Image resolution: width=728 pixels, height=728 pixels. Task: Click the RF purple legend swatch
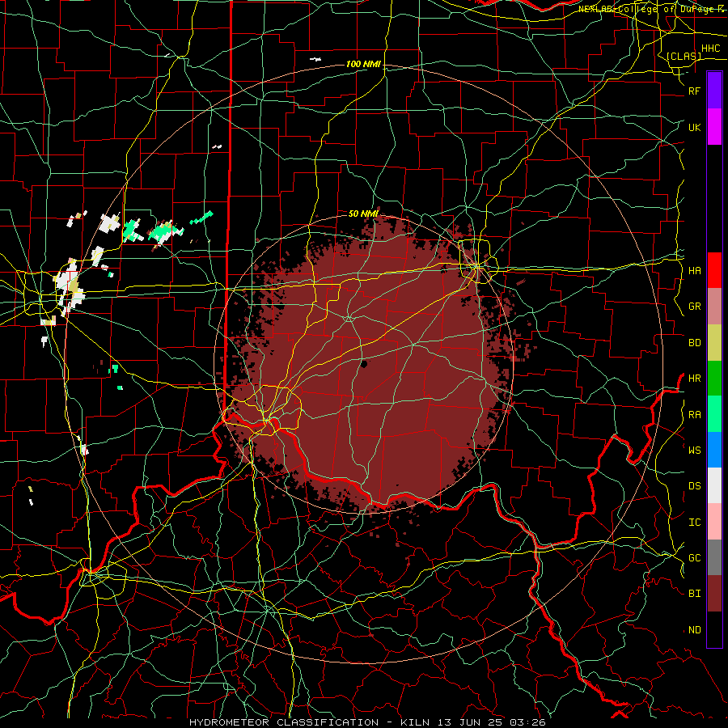[x=714, y=91]
